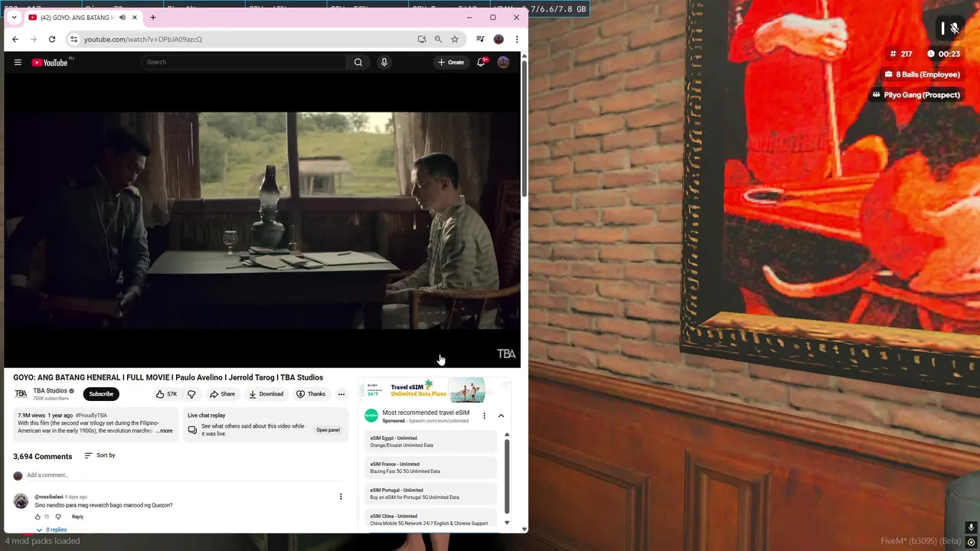Open a new browser tab
The width and height of the screenshot is (980, 551).
tap(153, 17)
